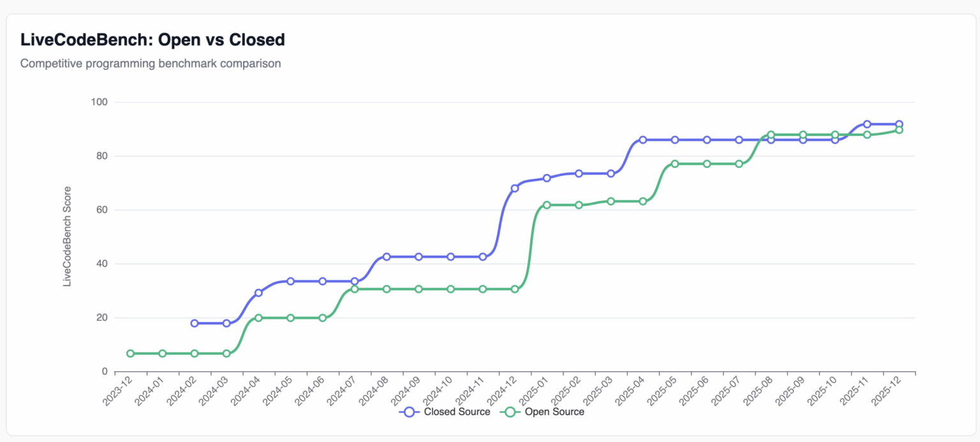Select the Open Source point at 2025-01
The width and height of the screenshot is (980, 442).
[x=547, y=205]
